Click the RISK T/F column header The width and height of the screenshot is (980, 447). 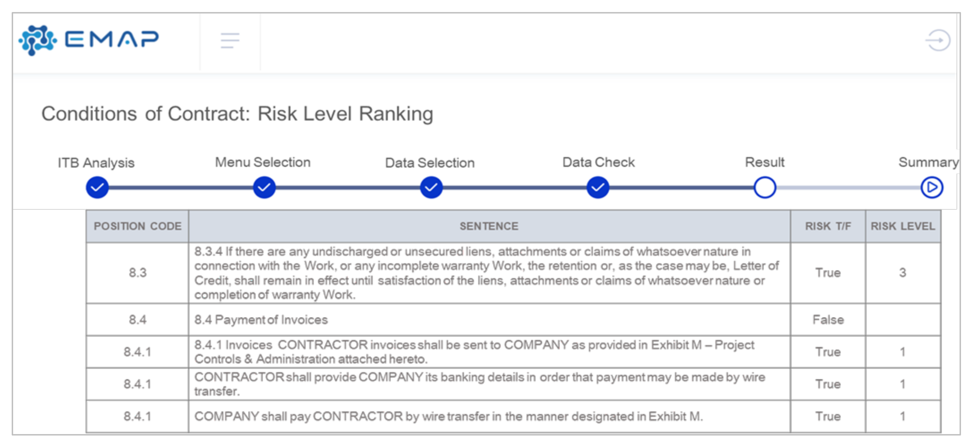[x=828, y=226]
